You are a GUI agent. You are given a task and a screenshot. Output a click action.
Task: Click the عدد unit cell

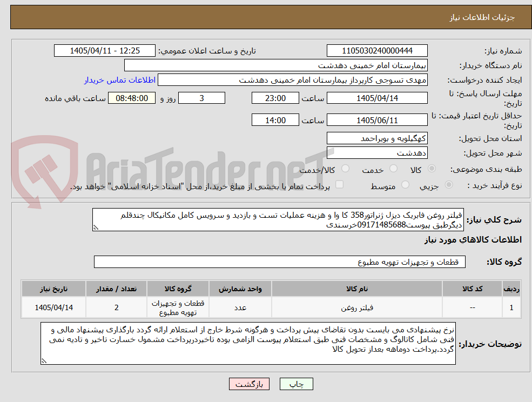pos(240,307)
